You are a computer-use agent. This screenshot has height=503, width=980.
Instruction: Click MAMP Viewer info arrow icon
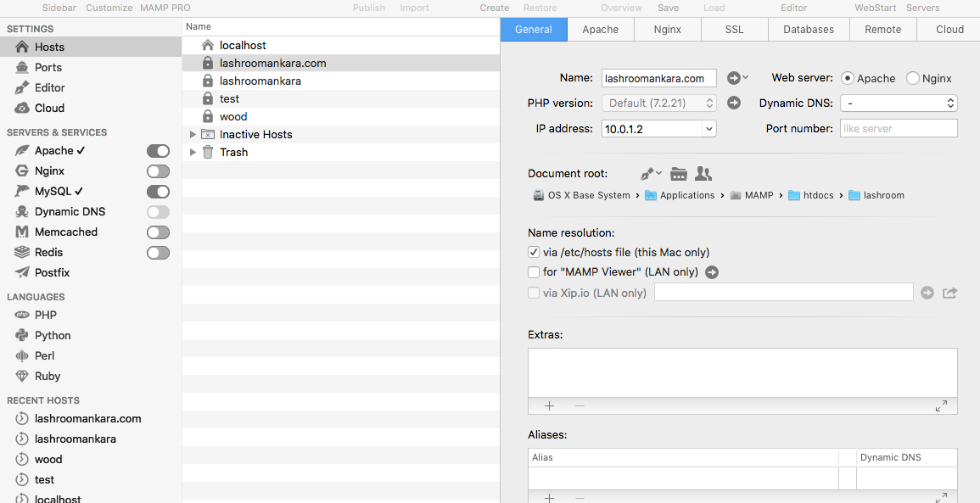pos(712,272)
